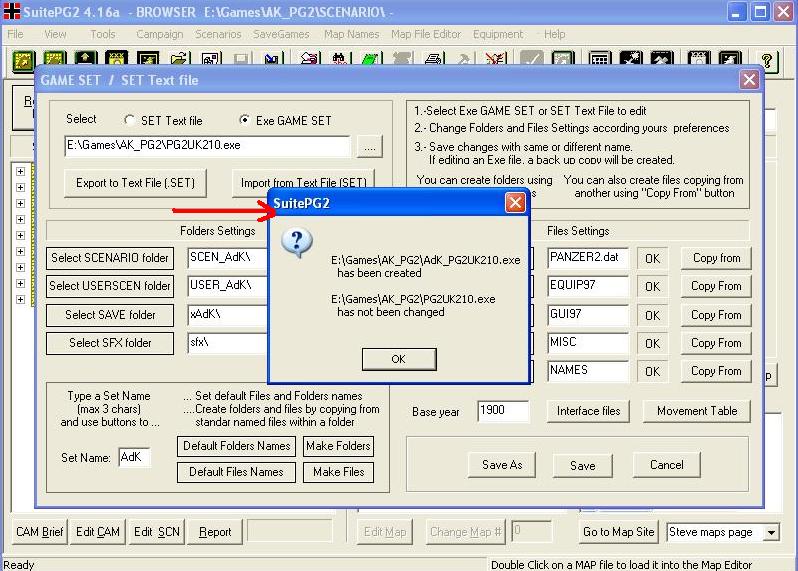Click Copy From in the EQUIP97 row
Image resolution: width=798 pixels, height=571 pixels.
[716, 287]
